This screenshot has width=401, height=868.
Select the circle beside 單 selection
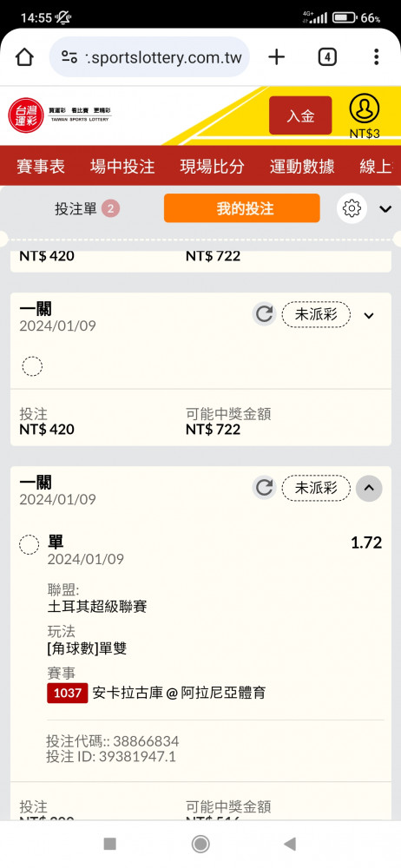tap(30, 545)
